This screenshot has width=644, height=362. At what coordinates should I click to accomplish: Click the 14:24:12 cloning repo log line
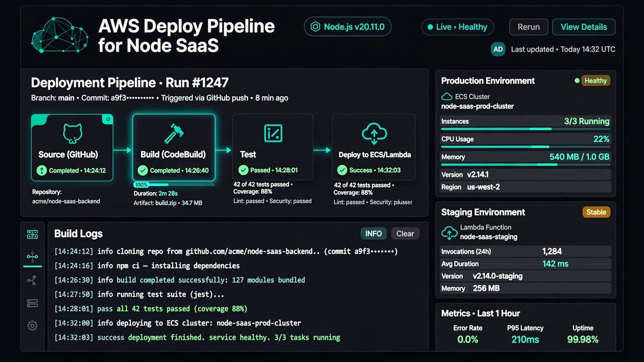pyautogui.click(x=226, y=251)
